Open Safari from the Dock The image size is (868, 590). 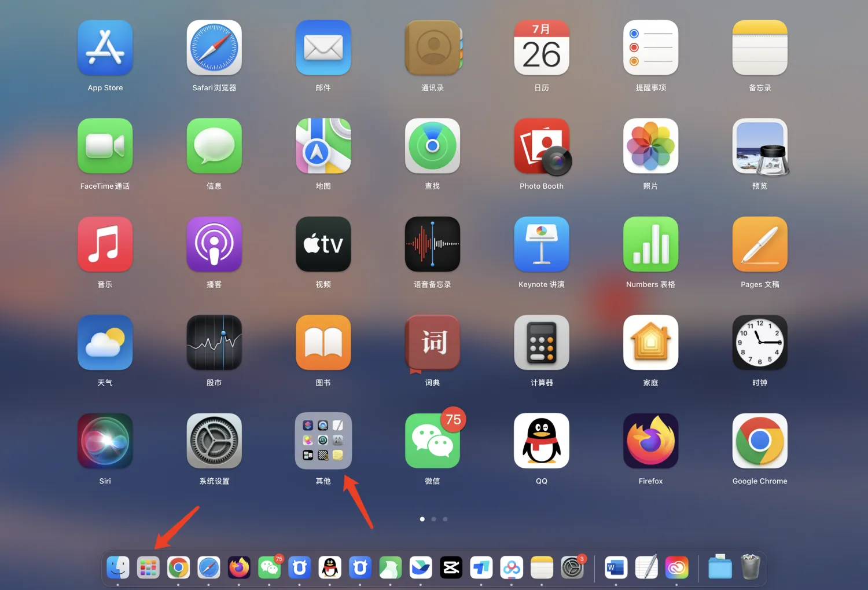[209, 567]
